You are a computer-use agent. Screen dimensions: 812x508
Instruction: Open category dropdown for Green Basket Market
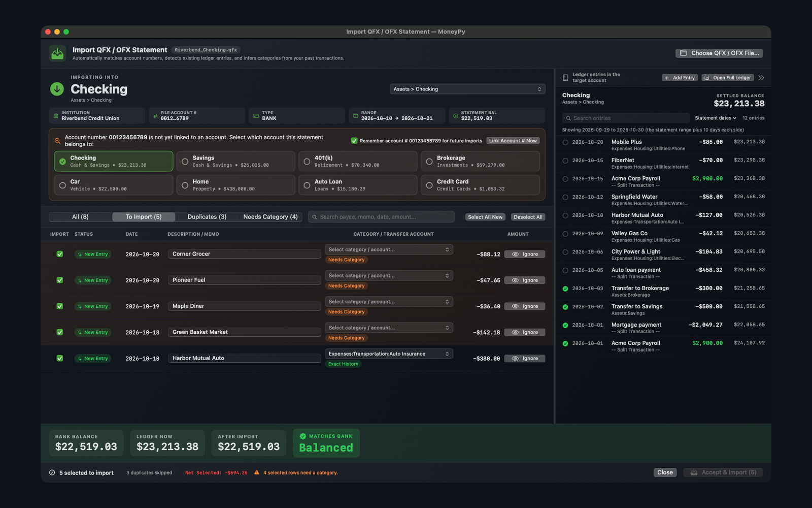tap(389, 328)
